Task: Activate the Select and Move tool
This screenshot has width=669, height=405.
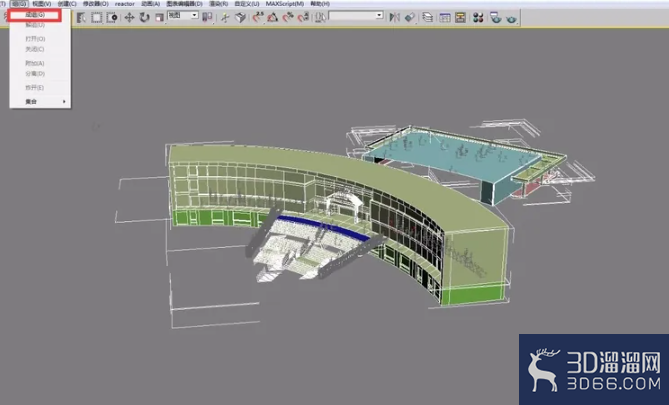Action: pos(129,17)
